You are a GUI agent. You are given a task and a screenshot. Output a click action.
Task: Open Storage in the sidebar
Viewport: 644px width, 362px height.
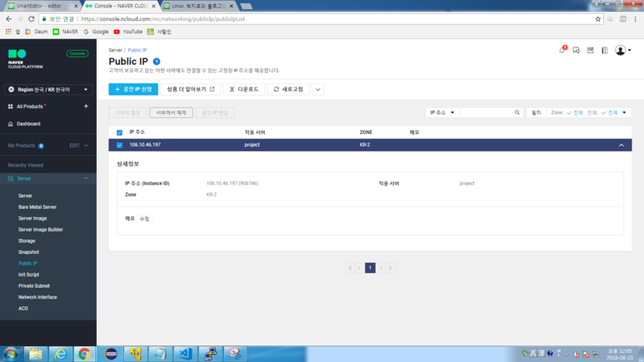(27, 241)
